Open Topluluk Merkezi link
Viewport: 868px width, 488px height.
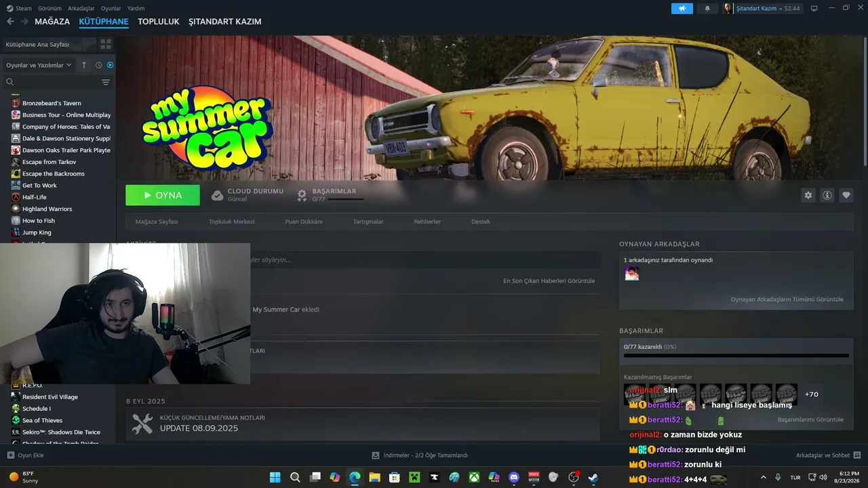pos(232,222)
